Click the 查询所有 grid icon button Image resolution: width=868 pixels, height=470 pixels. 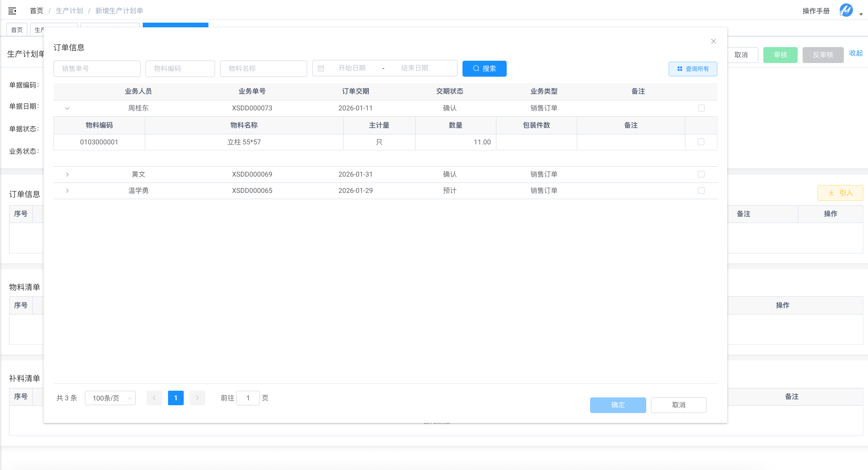point(693,69)
